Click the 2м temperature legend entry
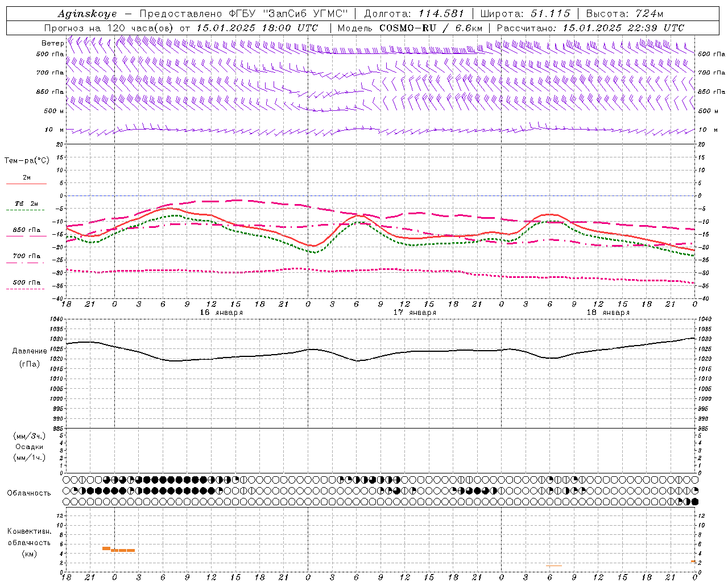728x582 pixels. pyautogui.click(x=27, y=178)
